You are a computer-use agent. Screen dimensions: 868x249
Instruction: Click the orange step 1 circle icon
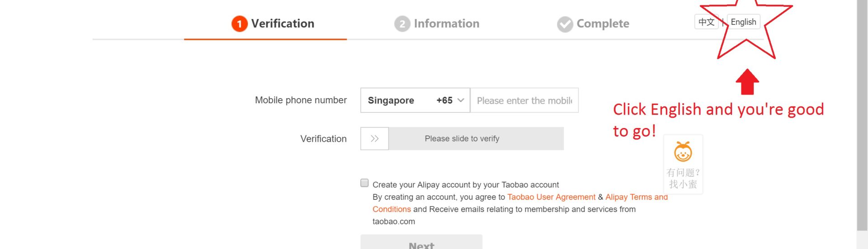(x=239, y=24)
